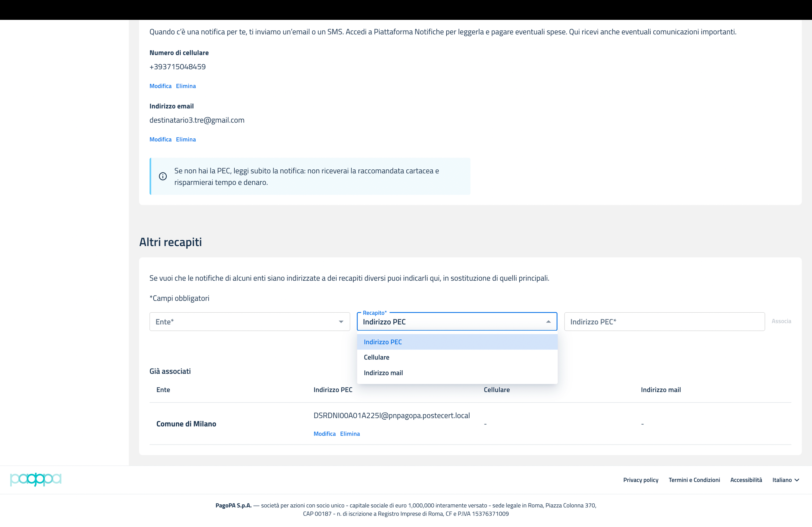Focus the Indirizzo PEC text field

664,322
